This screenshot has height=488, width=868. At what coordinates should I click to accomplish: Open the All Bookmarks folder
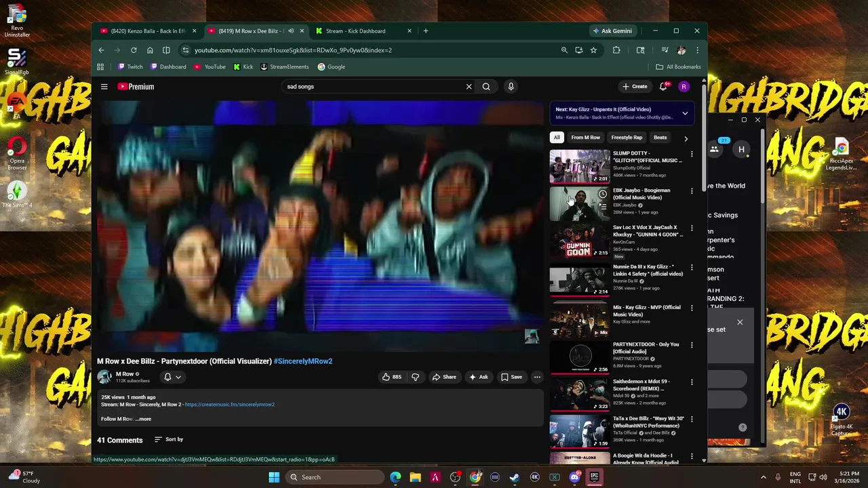click(x=678, y=67)
